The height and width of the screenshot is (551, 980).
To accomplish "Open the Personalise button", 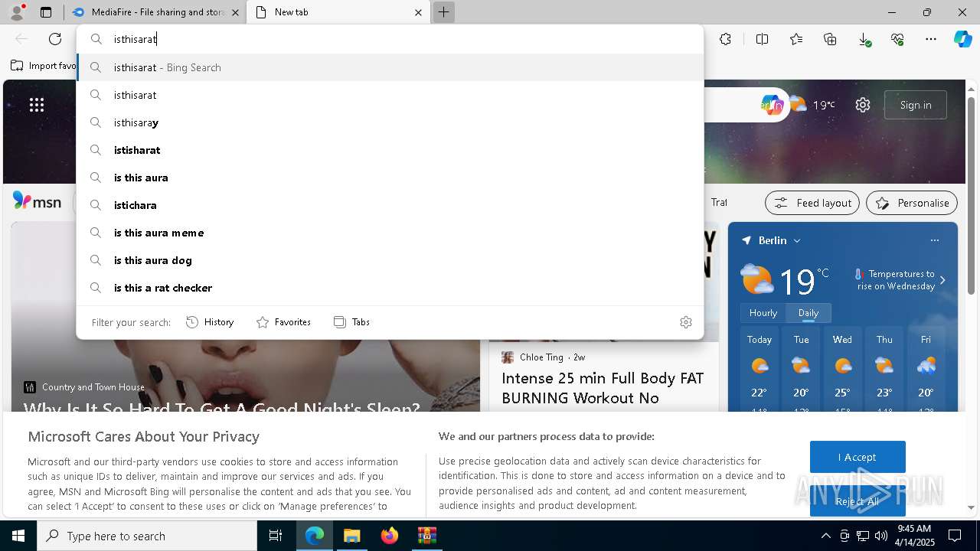I will (x=912, y=203).
